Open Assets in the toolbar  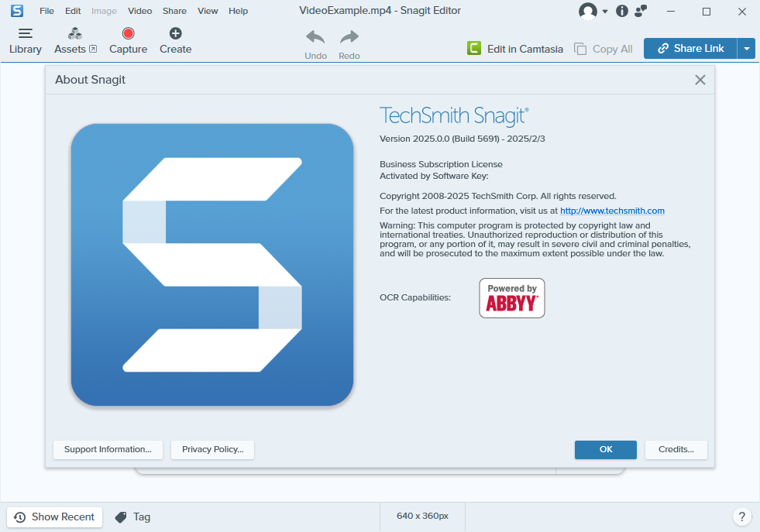[x=75, y=41]
